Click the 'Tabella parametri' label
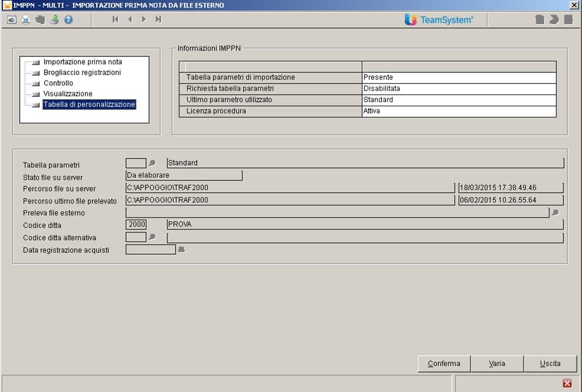The image size is (582, 392). click(51, 165)
